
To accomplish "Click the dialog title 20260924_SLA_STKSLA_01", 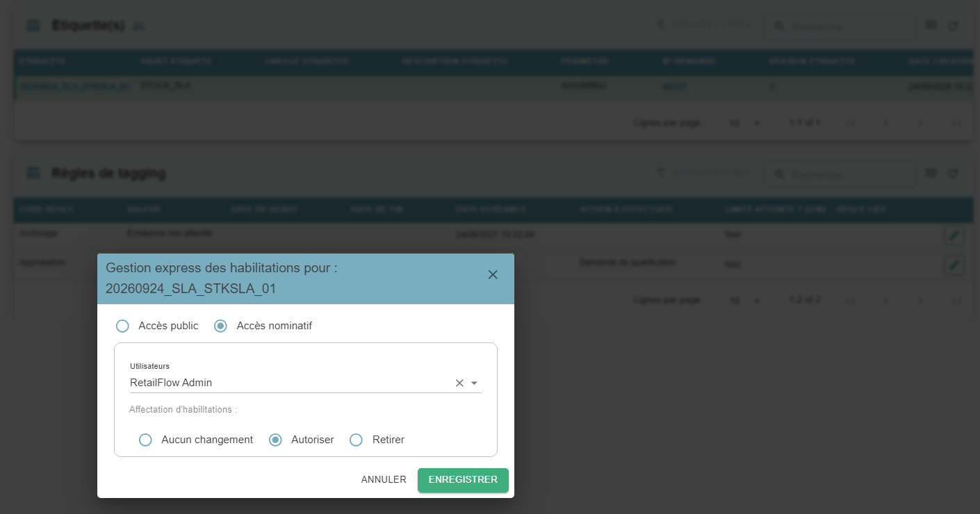I will 191,289.
